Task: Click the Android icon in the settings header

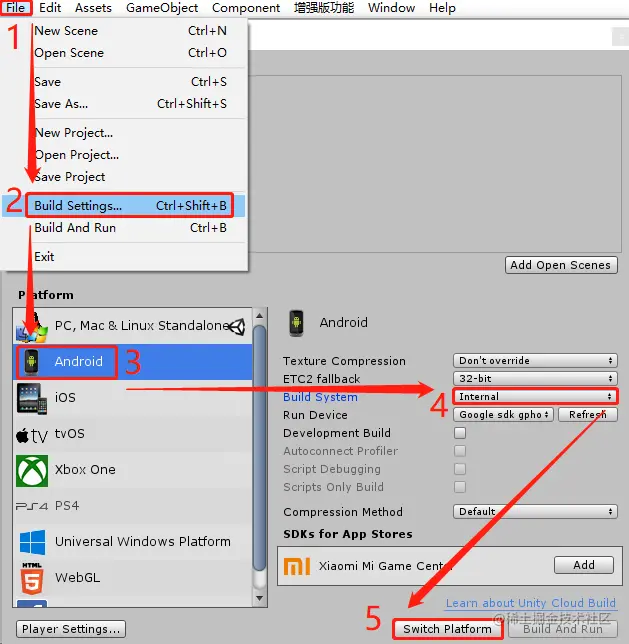Action: [296, 323]
